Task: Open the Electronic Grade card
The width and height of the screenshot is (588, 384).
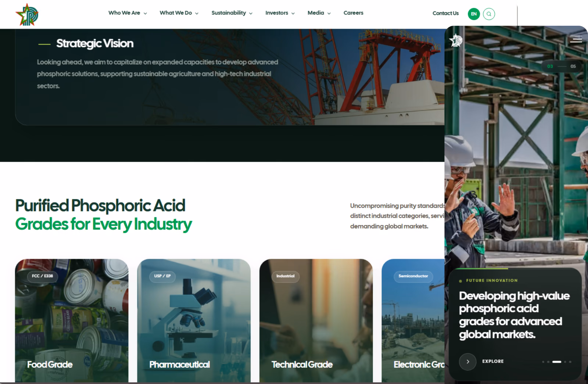Action: [413, 321]
